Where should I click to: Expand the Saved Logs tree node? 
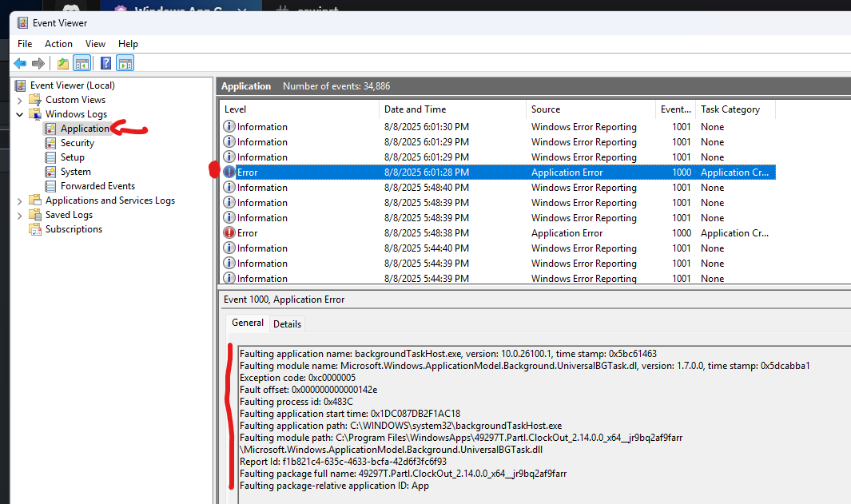coord(20,215)
